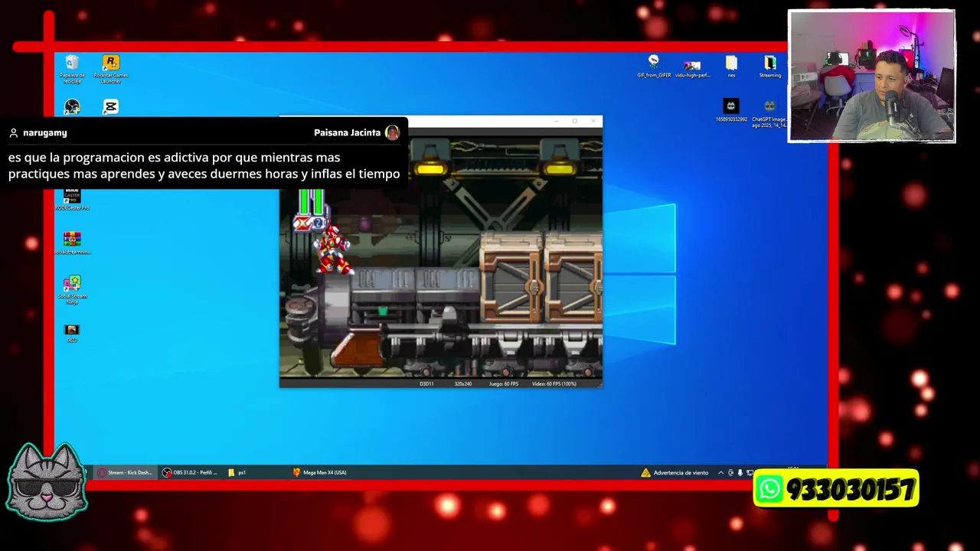Open Advertencia de viento weather widget
Screen dimensions: 980x551
coord(675,472)
